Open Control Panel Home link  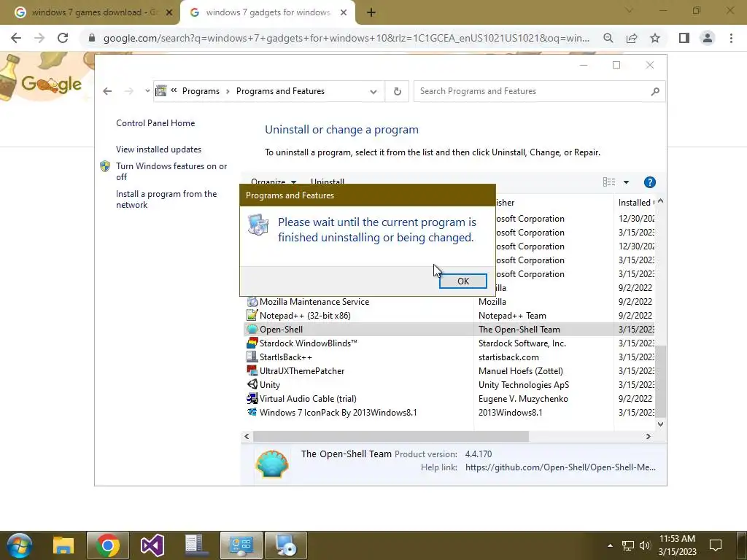tap(155, 122)
